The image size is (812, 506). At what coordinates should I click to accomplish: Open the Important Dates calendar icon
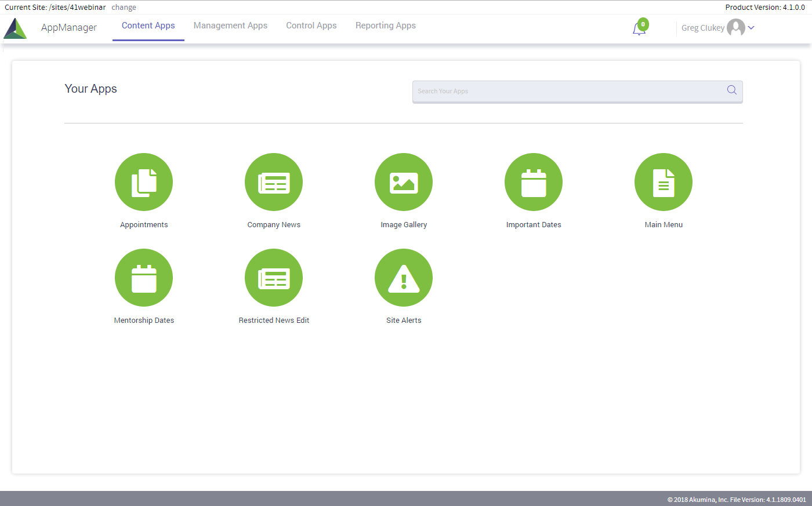point(534,182)
